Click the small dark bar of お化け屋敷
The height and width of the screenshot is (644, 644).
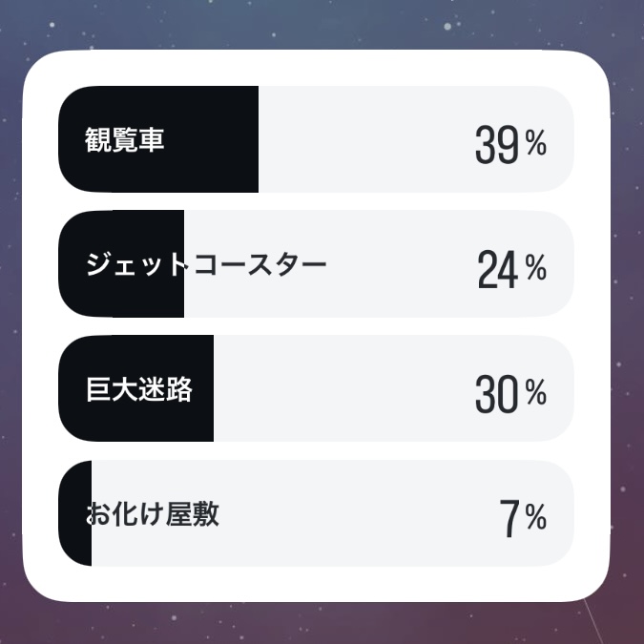[x=74, y=513]
